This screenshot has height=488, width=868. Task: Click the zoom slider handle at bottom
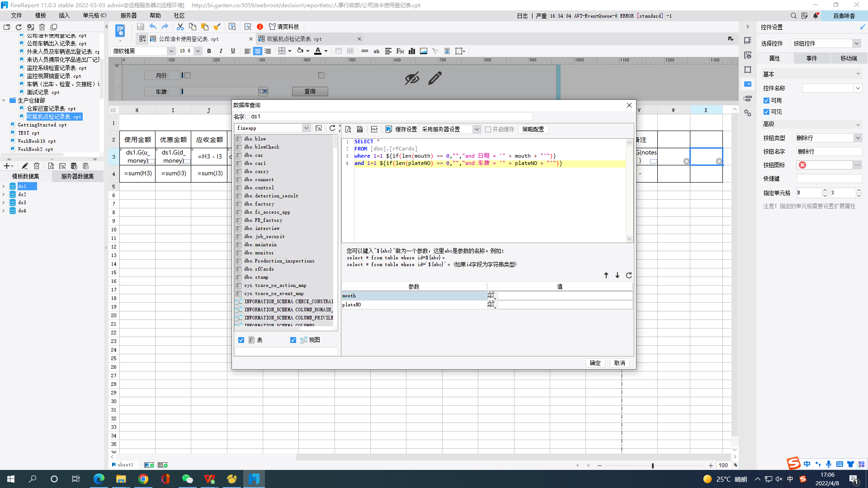[653, 466]
